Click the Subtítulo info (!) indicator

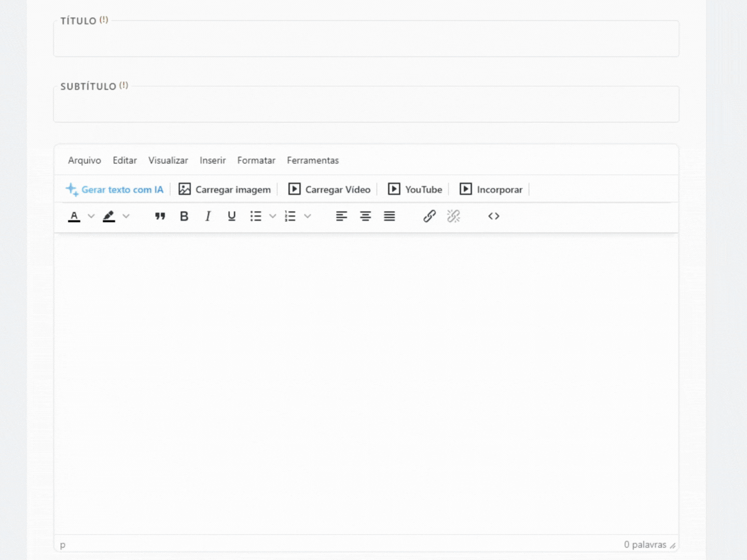coord(123,85)
